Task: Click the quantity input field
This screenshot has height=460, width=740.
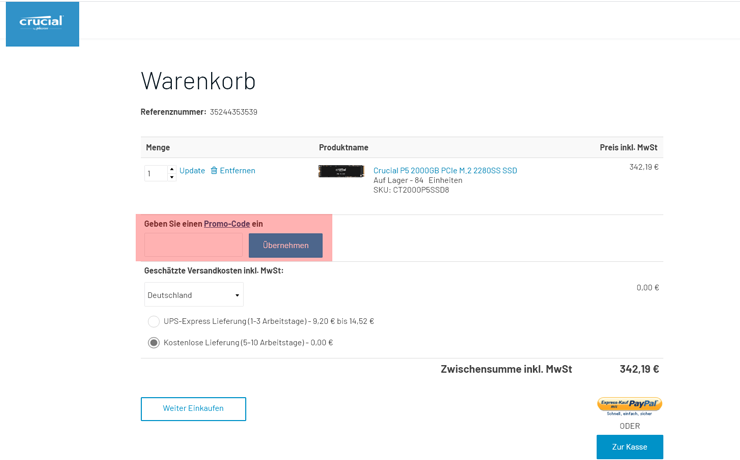Action: coord(156,173)
